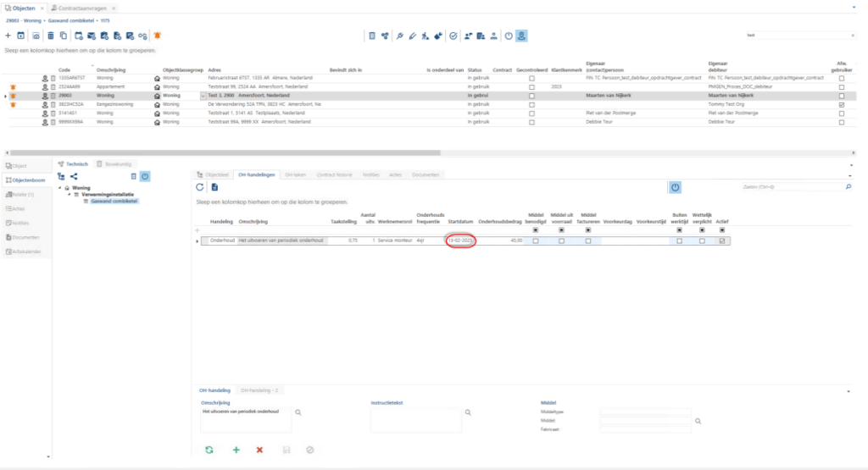The width and height of the screenshot is (868, 470).
Task: Tick Middel benodigd checkbox in Onderhoud row
Action: click(536, 241)
